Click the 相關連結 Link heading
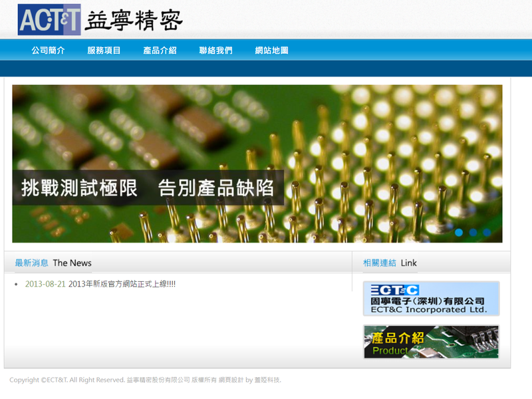 [390, 263]
